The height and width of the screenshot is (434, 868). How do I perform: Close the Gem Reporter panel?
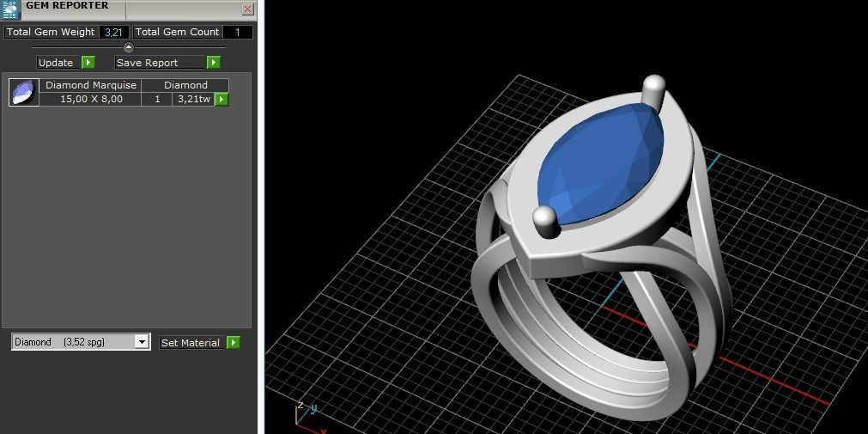(248, 9)
